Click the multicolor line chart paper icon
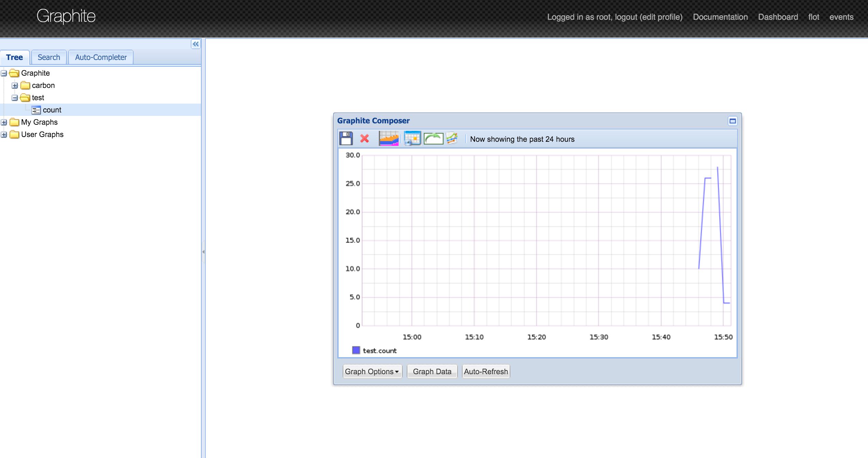The width and height of the screenshot is (868, 458). click(452, 139)
